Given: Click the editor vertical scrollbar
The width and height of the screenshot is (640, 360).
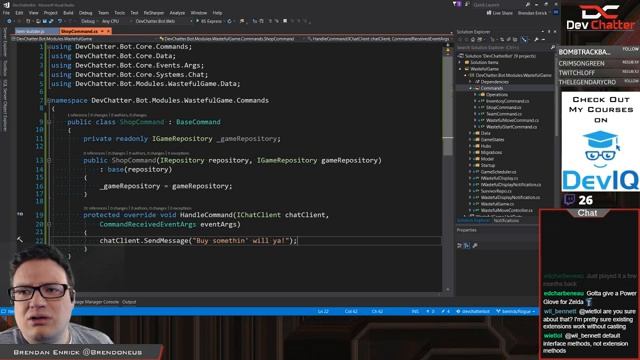Looking at the screenshot, I should click(448, 167).
